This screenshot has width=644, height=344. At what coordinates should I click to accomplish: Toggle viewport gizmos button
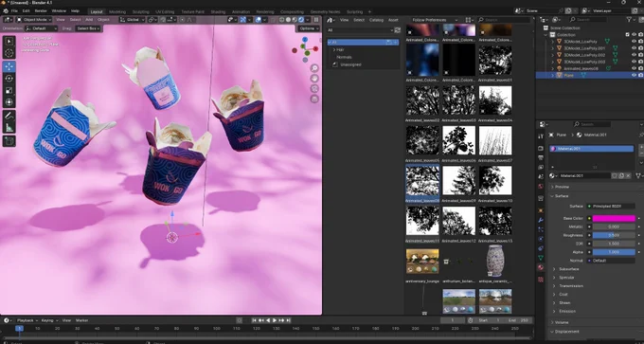click(243, 19)
